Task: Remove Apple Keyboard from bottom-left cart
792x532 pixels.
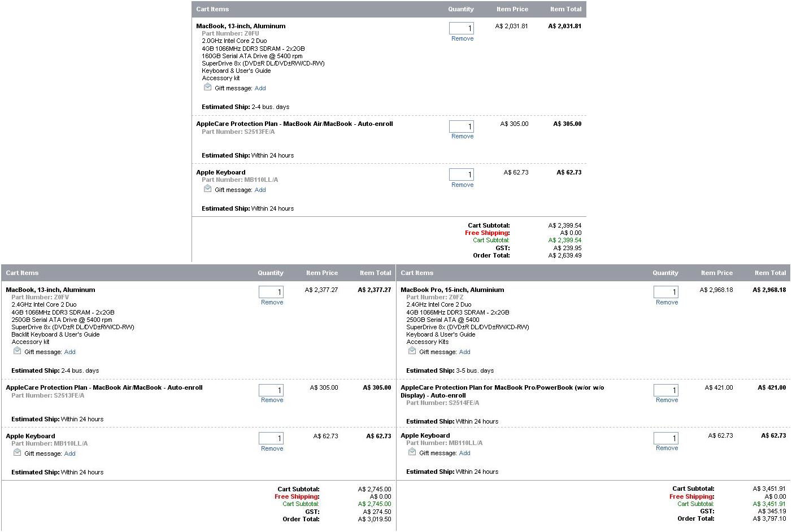Action: 272,448
